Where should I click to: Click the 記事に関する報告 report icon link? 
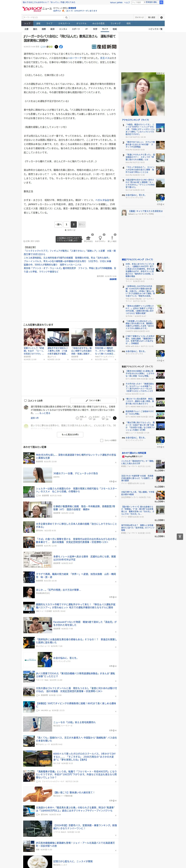(31, 241)
